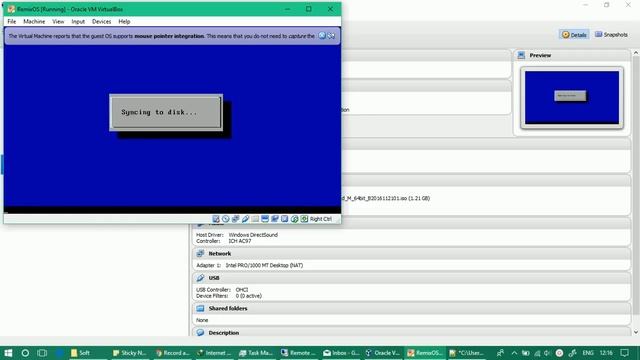Click the USB section icon in manager

pyautogui.click(x=200, y=278)
